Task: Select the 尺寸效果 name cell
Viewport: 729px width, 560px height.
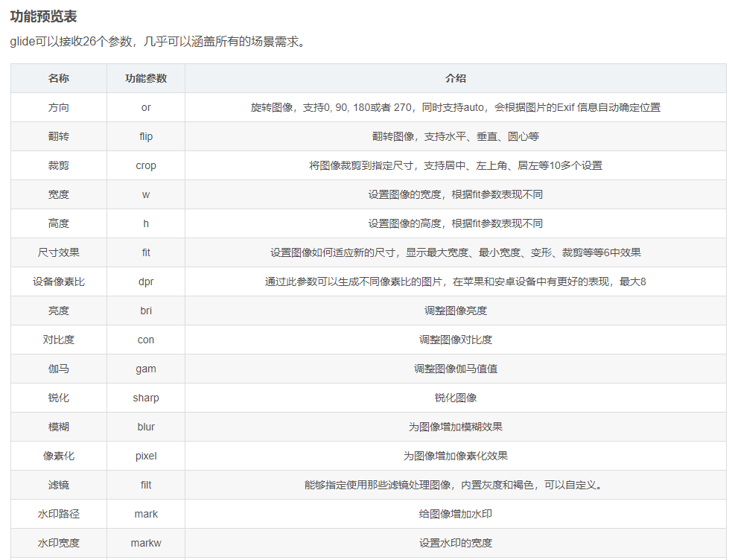Action: coord(59,252)
